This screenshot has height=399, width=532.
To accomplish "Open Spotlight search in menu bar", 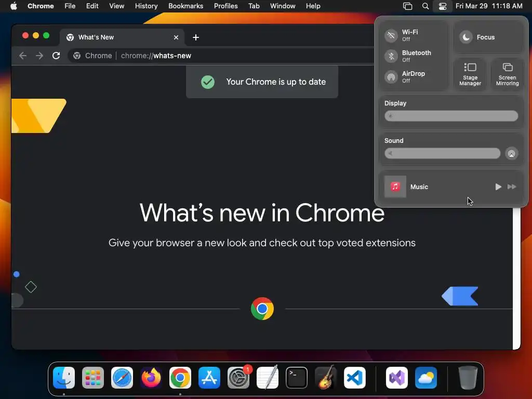I will point(425,6).
